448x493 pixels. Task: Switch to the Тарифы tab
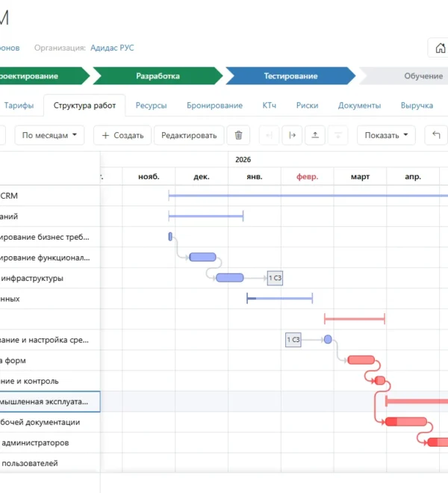coord(19,105)
